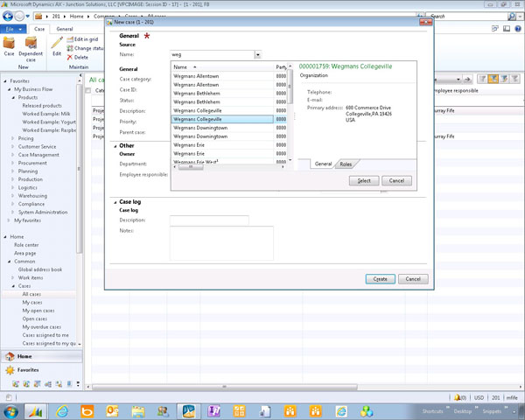This screenshot has width=525, height=420.
Task: Collapse Favorites tree node
Action: point(5,81)
